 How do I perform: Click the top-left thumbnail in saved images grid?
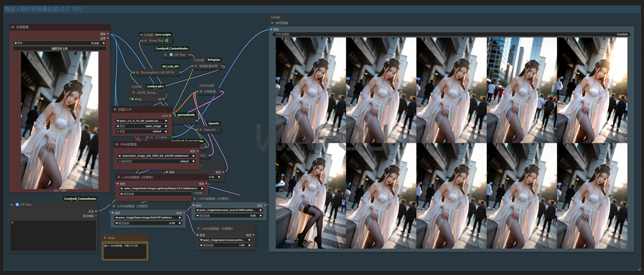tap(310, 90)
